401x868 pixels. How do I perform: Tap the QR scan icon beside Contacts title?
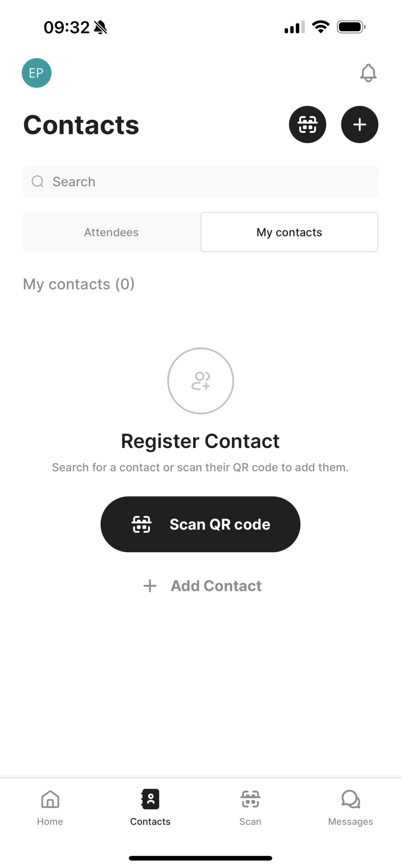click(307, 124)
